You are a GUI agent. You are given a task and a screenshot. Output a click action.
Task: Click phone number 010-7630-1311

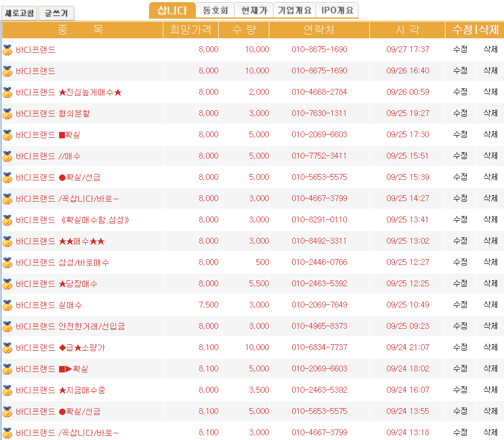(x=319, y=113)
